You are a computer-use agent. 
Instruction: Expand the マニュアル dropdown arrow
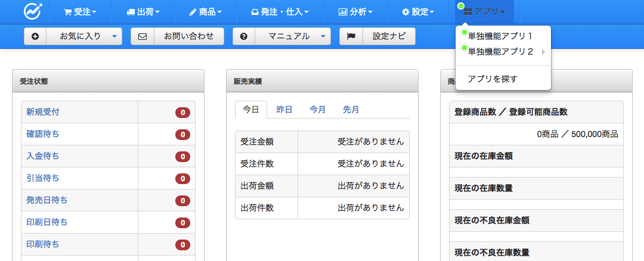(x=323, y=36)
